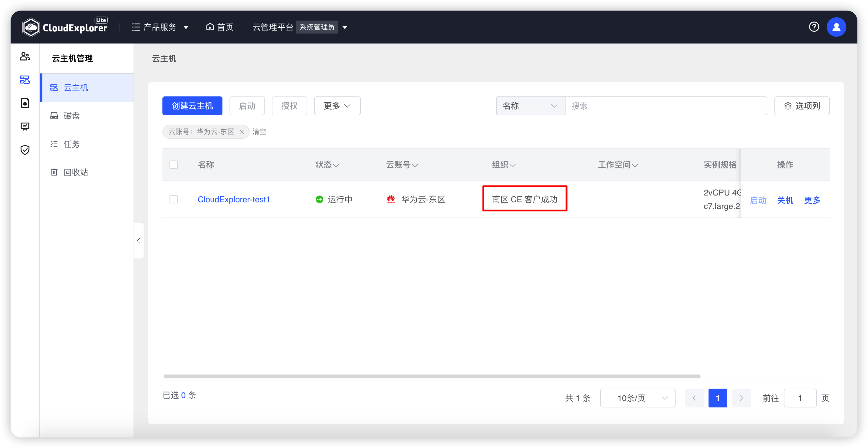Click 清空 to clear filters
Image resolution: width=868 pixels, height=448 pixels.
tap(260, 132)
